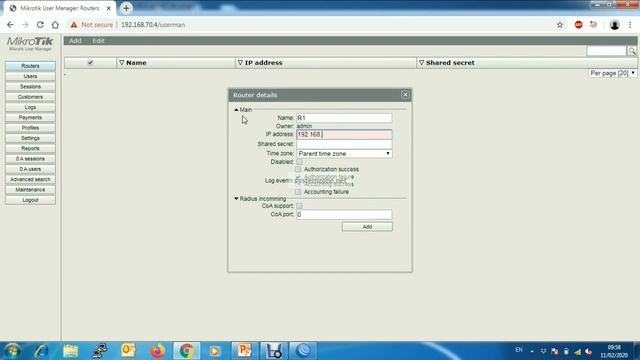Open the browser home page icon
This screenshot has height=360, width=640.
[55, 25]
